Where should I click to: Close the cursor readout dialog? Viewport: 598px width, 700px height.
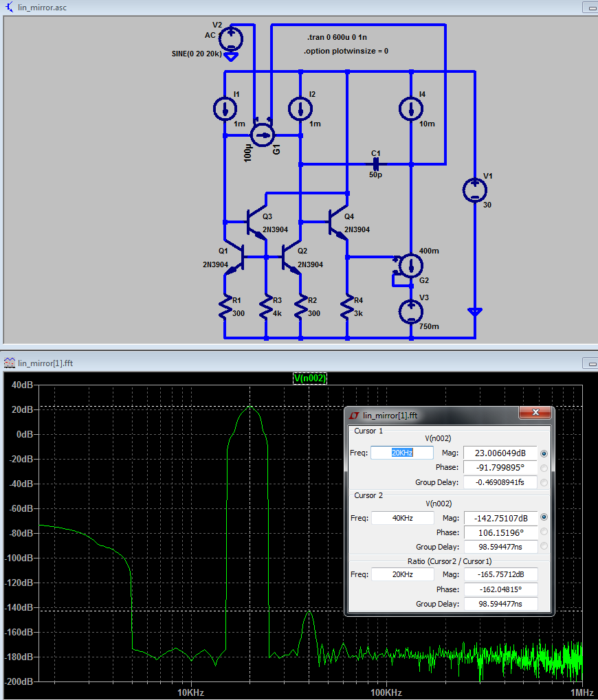(x=535, y=412)
